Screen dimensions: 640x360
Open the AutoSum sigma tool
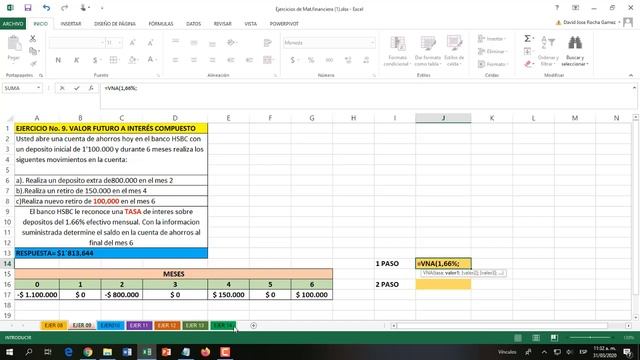click(527, 38)
